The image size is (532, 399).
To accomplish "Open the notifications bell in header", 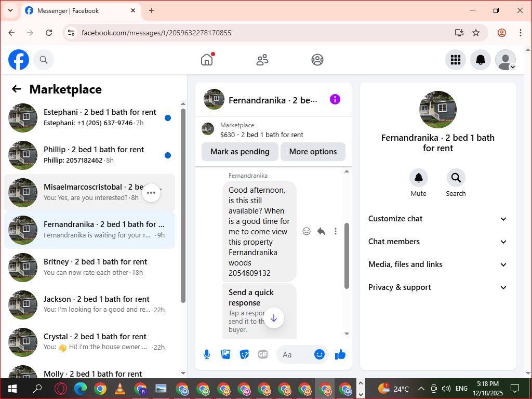I will pos(481,60).
